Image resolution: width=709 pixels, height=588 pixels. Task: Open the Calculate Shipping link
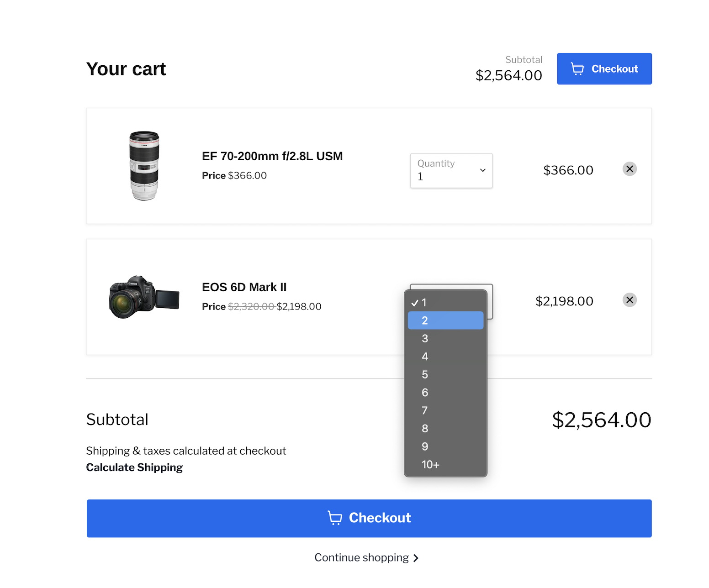click(134, 467)
